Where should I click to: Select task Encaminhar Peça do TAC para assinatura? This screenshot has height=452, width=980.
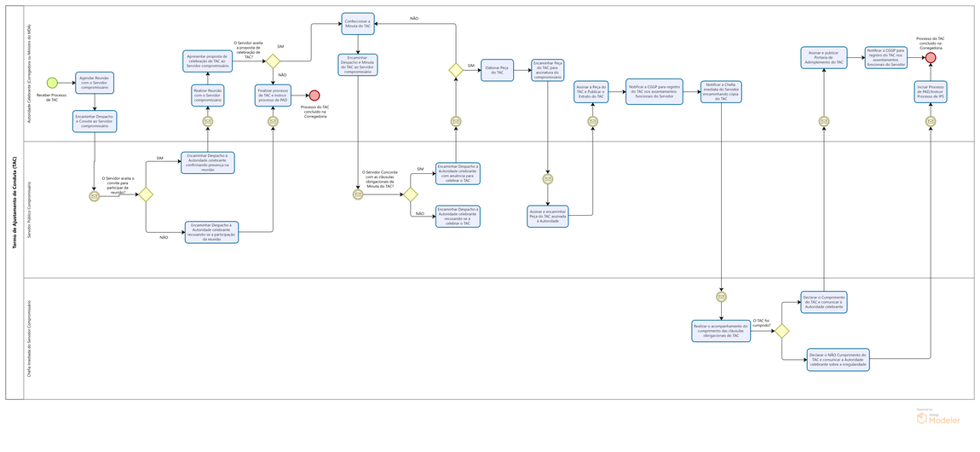point(547,71)
